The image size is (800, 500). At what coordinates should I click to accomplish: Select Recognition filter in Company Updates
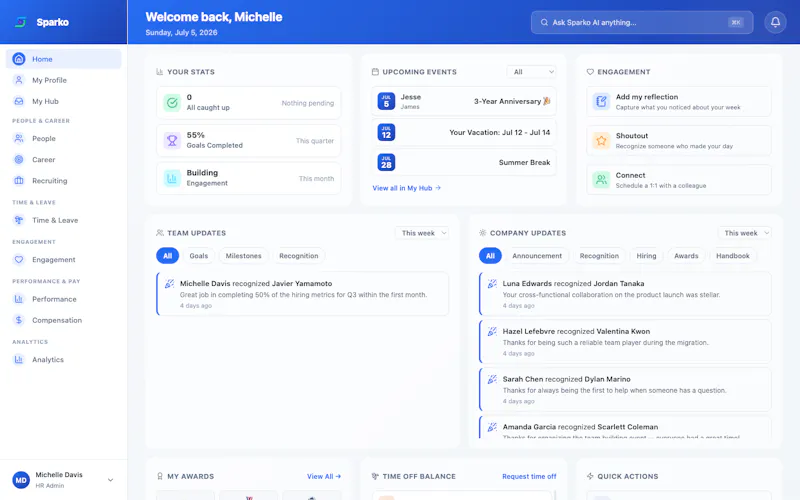pos(599,256)
